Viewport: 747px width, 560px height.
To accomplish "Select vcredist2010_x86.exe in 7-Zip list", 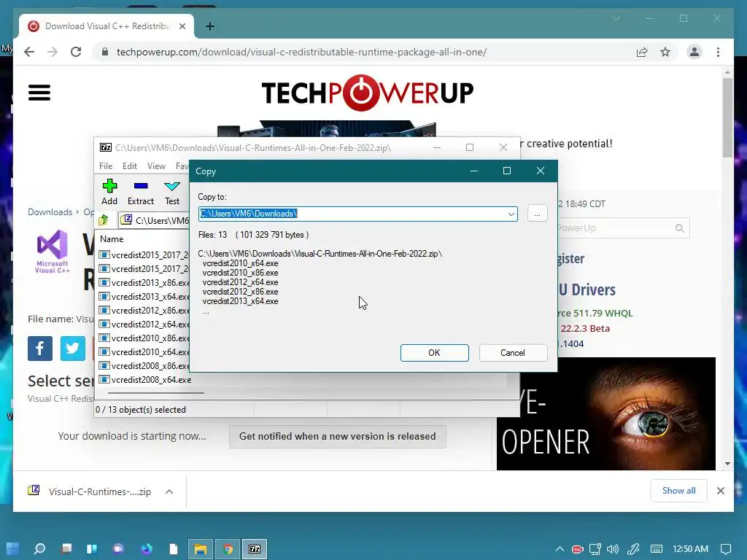I will (x=144, y=338).
